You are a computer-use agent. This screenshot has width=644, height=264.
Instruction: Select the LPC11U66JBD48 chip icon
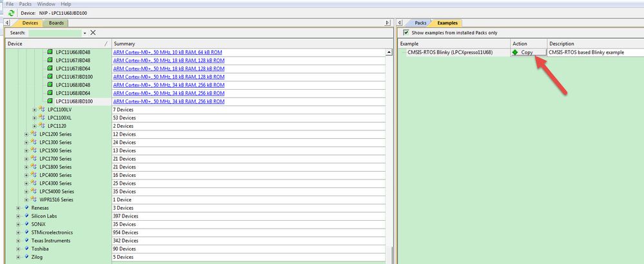(50, 52)
